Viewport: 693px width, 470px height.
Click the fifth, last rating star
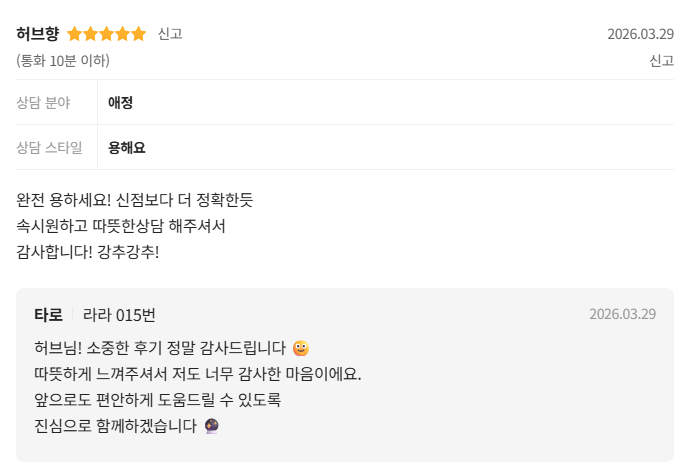coord(139,34)
